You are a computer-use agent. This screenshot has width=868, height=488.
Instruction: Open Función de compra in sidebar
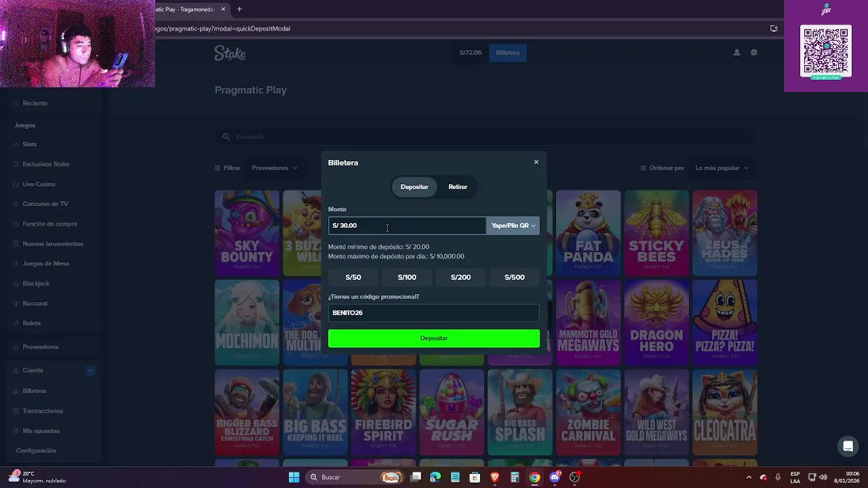click(x=50, y=224)
